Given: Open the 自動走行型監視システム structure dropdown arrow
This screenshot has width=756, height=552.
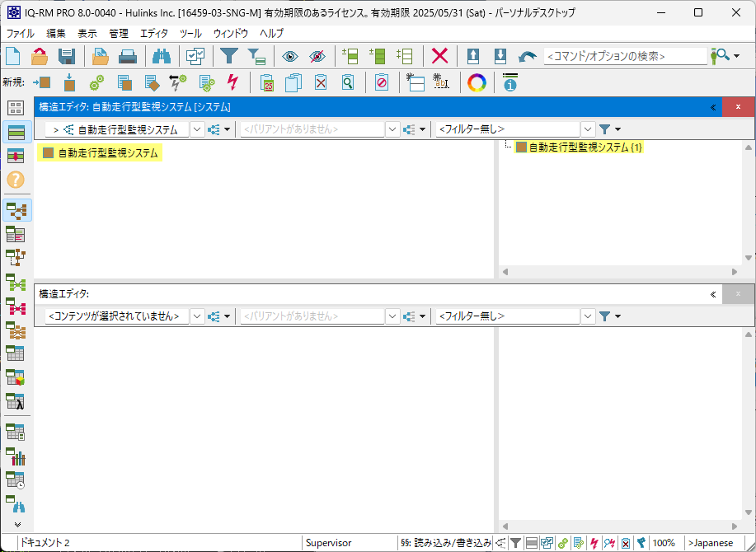Looking at the screenshot, I should click(x=197, y=129).
